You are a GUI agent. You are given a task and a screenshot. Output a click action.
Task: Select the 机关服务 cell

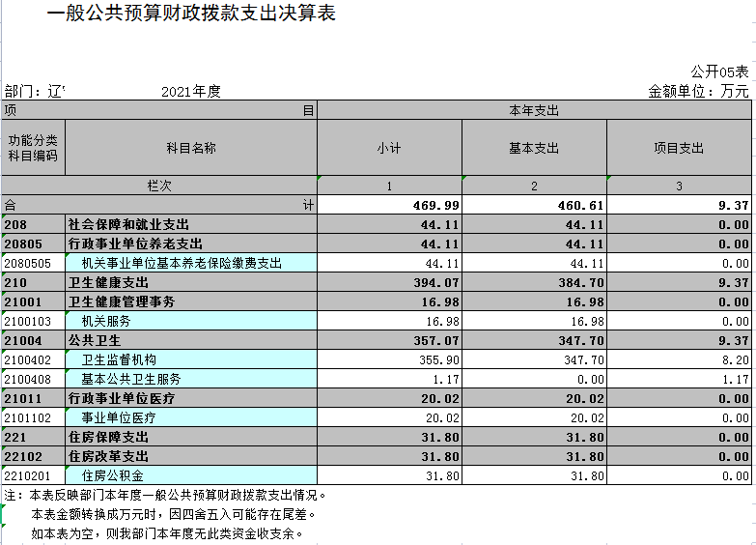click(191, 321)
